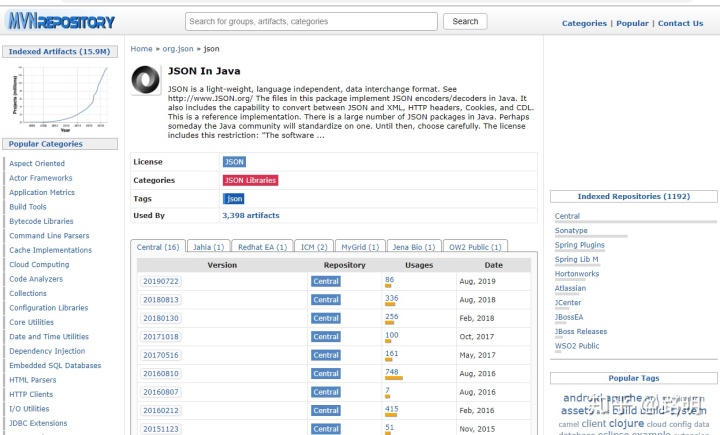Open the Aspect Oriented category
Viewport: 720px width, 435px height.
pyautogui.click(x=37, y=163)
